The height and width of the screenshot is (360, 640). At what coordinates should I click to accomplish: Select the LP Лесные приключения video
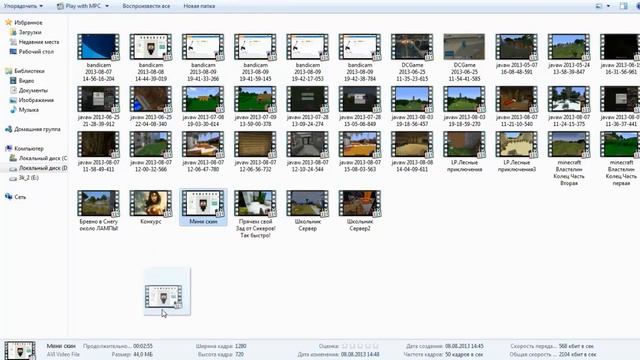point(464,152)
